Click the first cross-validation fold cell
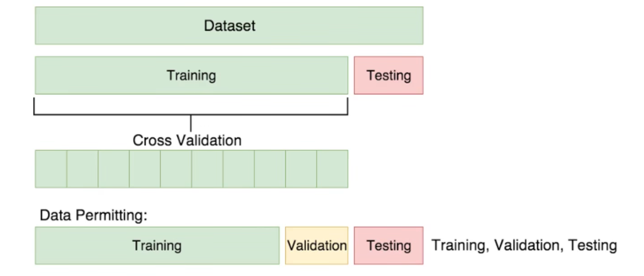644x276 pixels. coord(51,169)
